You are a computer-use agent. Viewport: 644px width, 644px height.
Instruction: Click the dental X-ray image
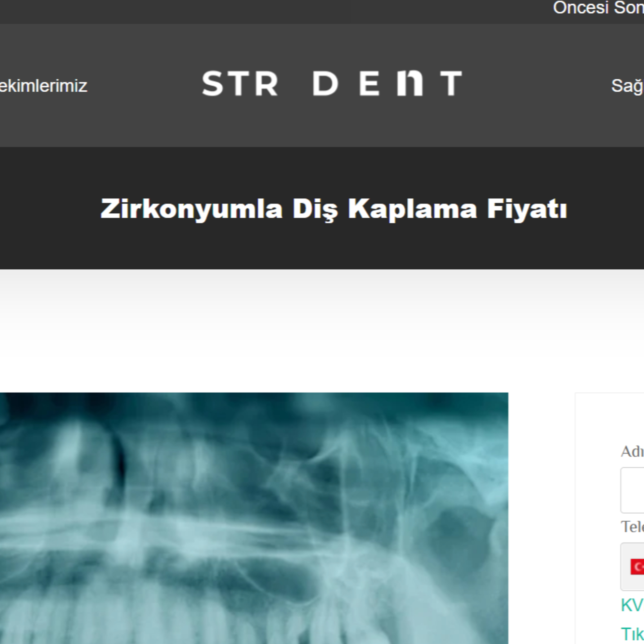point(254,518)
